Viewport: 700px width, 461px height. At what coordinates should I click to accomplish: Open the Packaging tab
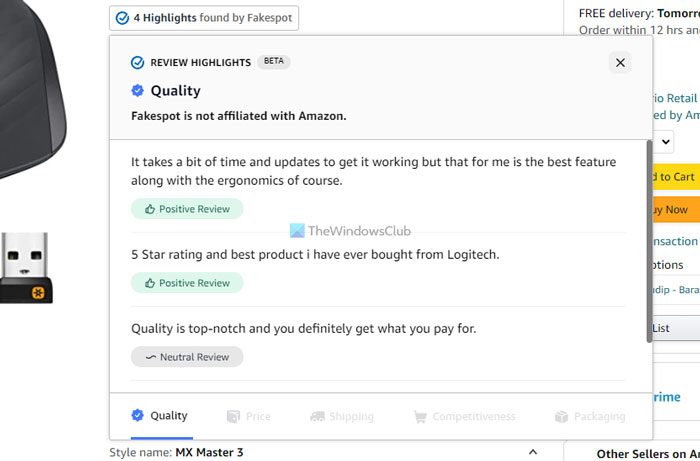pos(590,416)
